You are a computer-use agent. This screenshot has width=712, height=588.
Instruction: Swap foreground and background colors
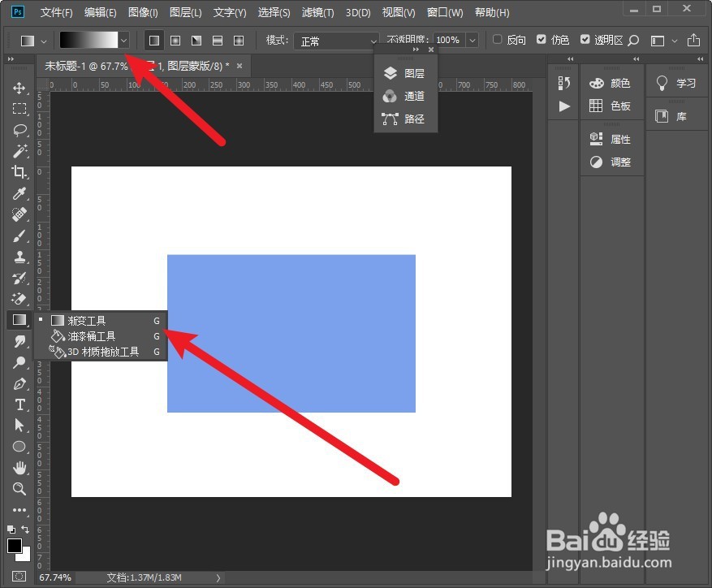(x=25, y=530)
